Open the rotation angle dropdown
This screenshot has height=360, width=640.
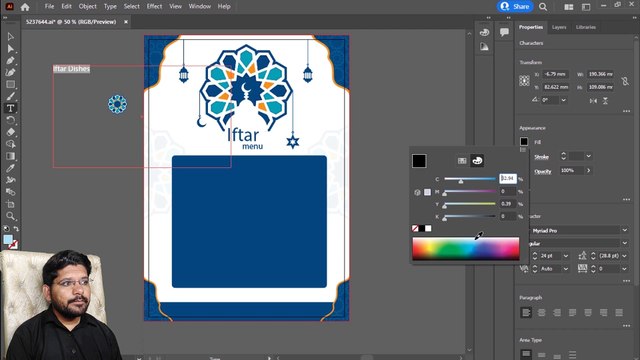click(564, 100)
